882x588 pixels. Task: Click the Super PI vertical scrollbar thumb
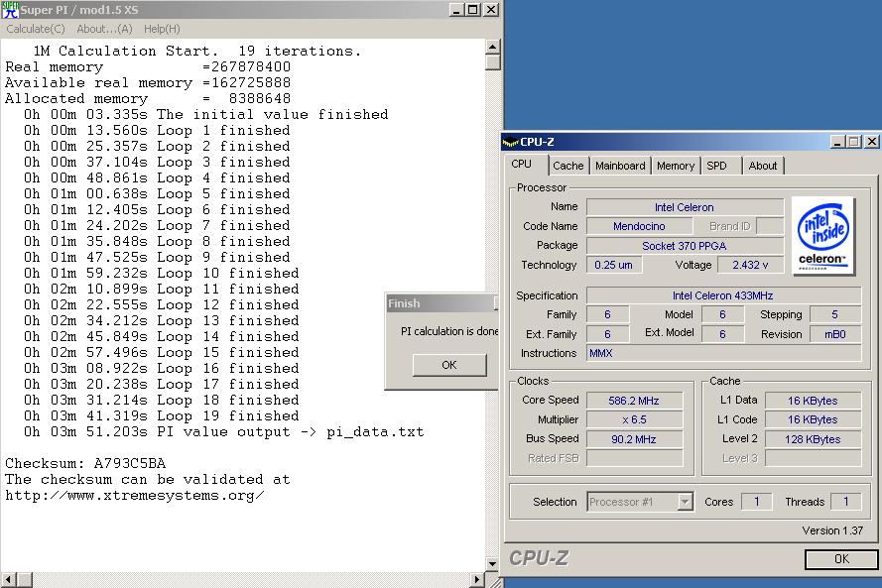pyautogui.click(x=492, y=61)
